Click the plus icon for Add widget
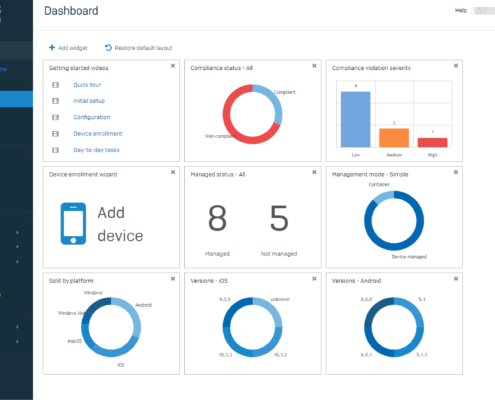This screenshot has width=495, height=400. [52, 48]
